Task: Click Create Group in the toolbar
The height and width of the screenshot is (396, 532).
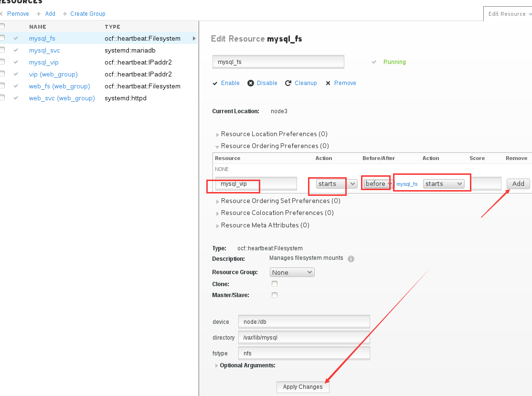Action: click(x=88, y=14)
